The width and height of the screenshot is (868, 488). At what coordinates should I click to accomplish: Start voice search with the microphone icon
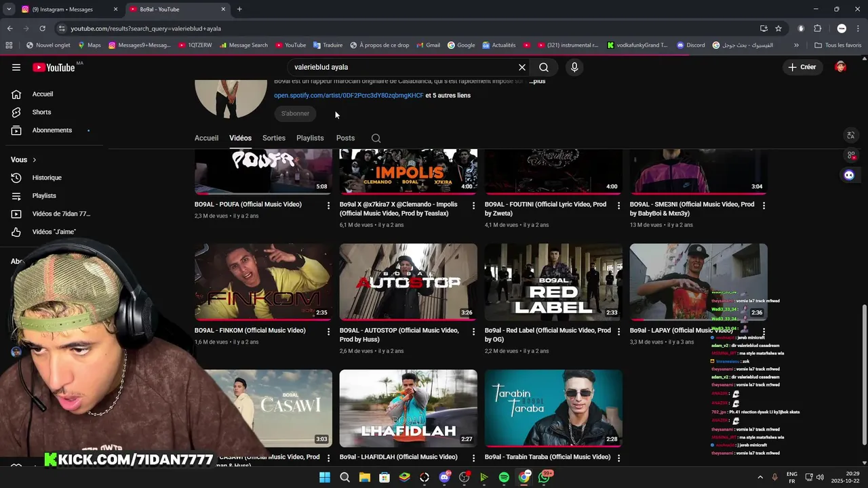[x=574, y=67]
